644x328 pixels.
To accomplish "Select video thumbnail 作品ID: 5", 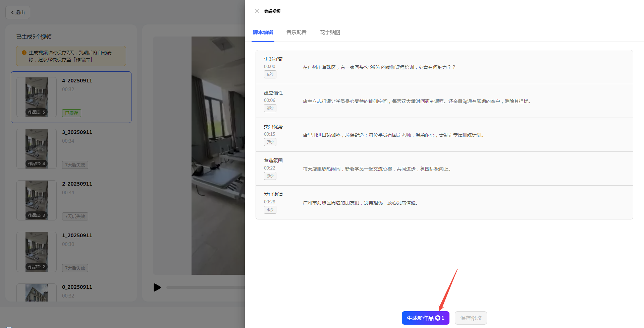I will pos(37,97).
